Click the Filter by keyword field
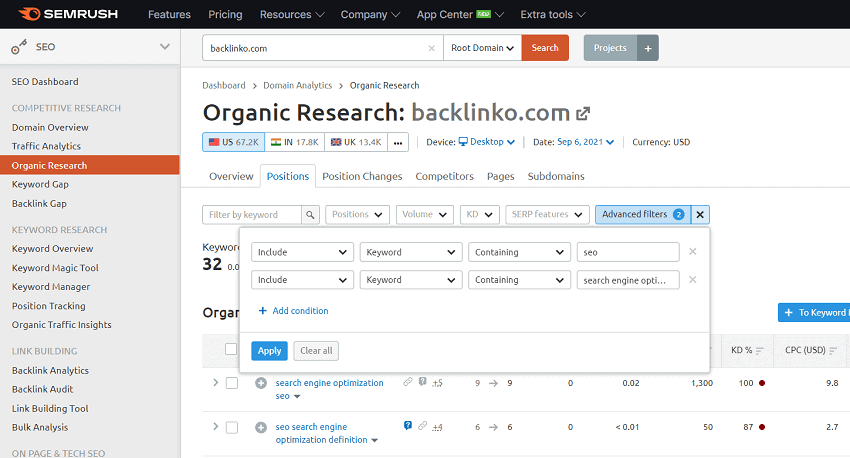The image size is (850, 458). (x=252, y=215)
